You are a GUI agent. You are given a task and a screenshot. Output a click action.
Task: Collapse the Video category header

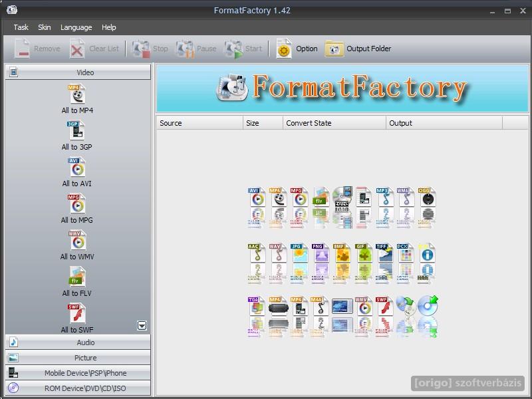(x=78, y=72)
